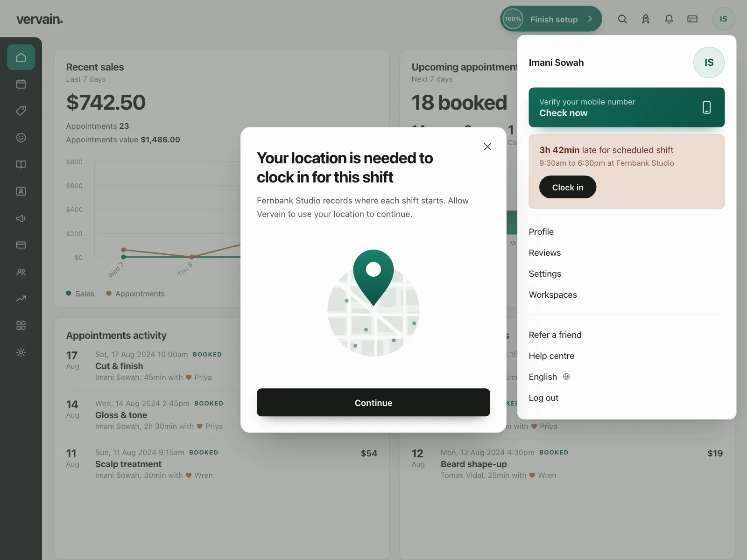
Task: Click the Appointments value $1,486.00 text
Action: [x=123, y=140]
